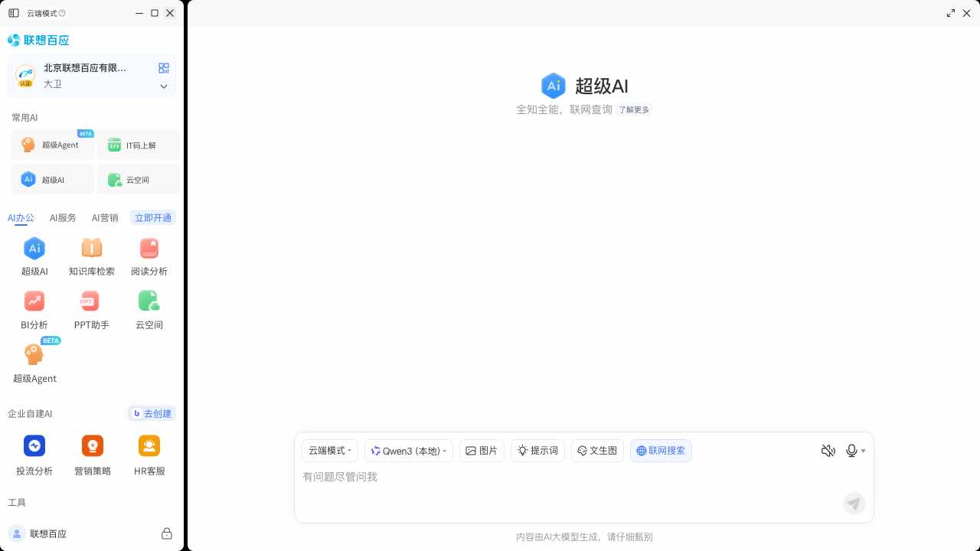Unmute the voice playback speaker
Screen dimensions: 980x551
click(x=828, y=451)
